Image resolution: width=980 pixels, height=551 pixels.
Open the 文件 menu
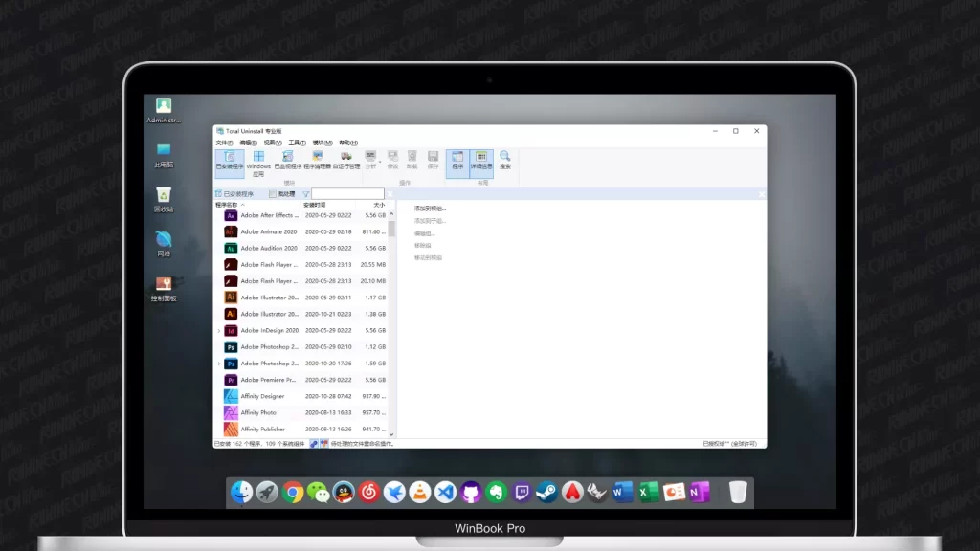pos(224,143)
